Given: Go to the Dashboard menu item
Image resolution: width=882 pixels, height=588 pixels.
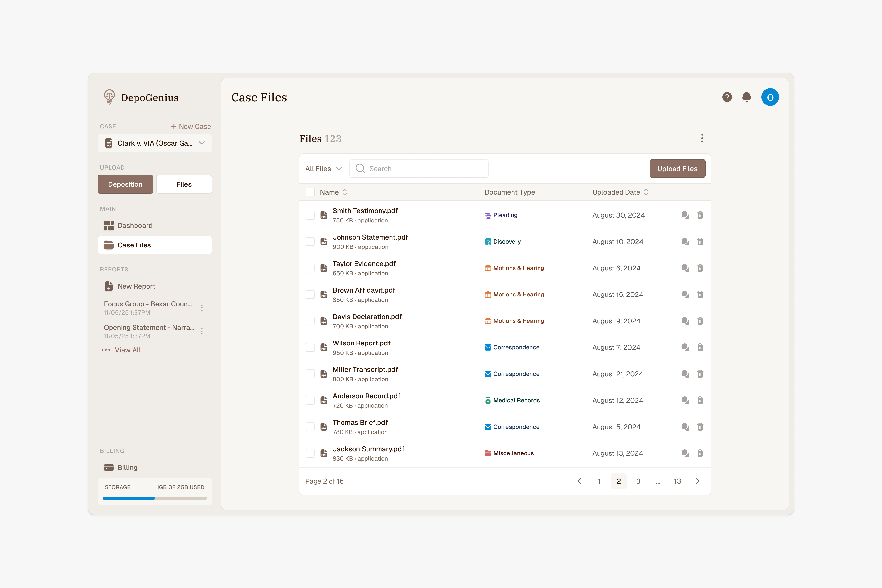Looking at the screenshot, I should 135,225.
